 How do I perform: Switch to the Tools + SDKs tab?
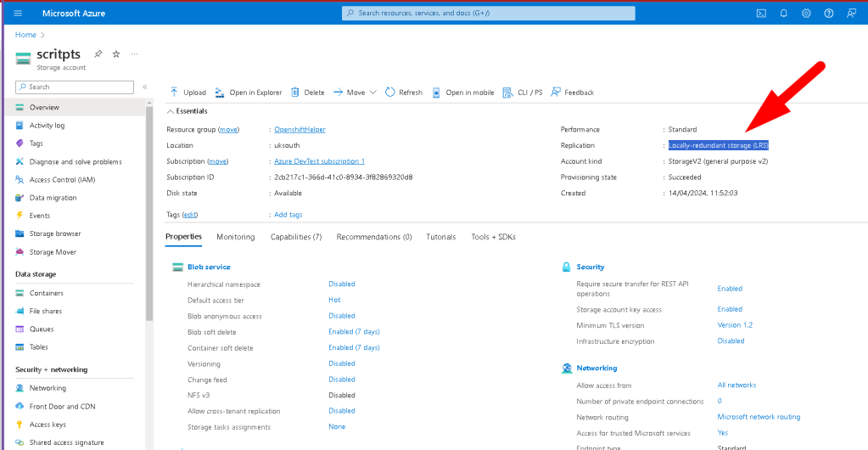point(493,237)
